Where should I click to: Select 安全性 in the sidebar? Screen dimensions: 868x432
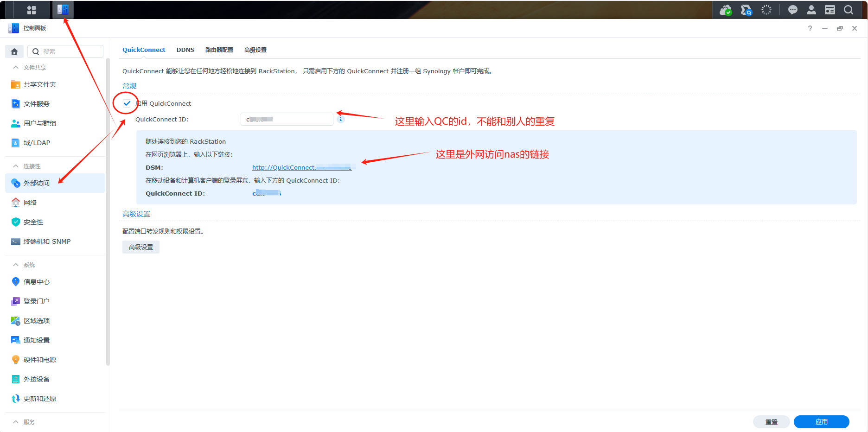[x=33, y=222]
